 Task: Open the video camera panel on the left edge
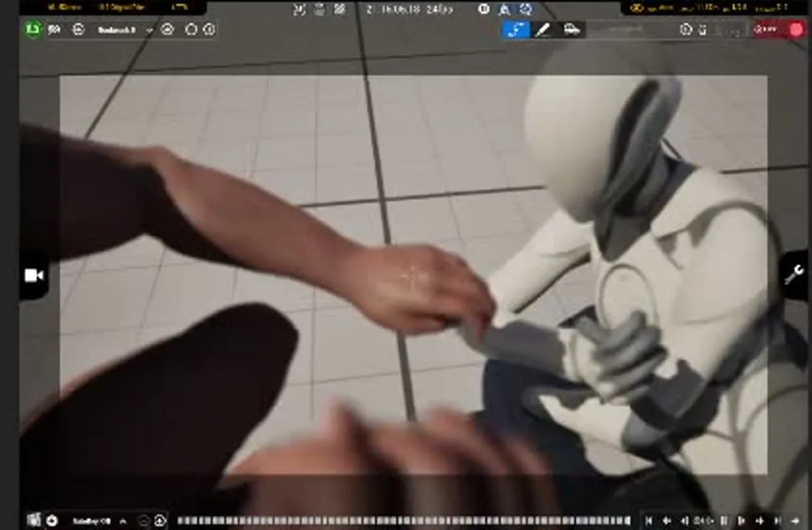(34, 275)
